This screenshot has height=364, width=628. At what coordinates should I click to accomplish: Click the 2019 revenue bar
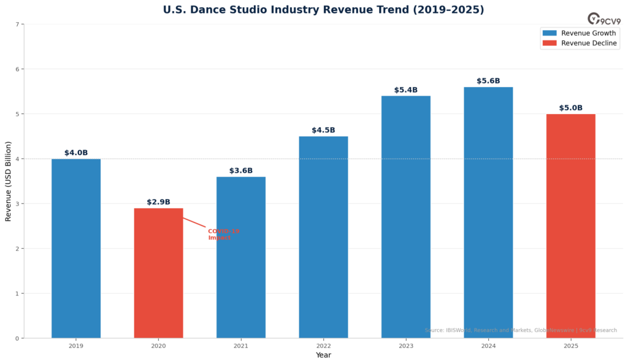pyautogui.click(x=76, y=248)
